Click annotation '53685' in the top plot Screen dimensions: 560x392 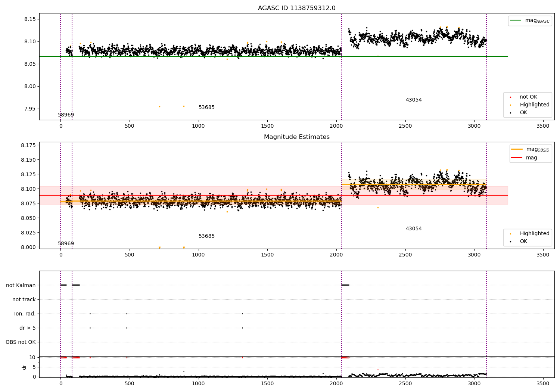click(x=206, y=108)
